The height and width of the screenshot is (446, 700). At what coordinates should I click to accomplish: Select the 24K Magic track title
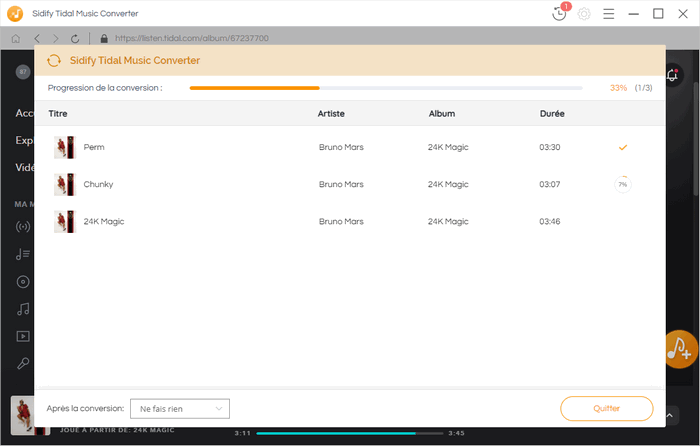click(104, 221)
